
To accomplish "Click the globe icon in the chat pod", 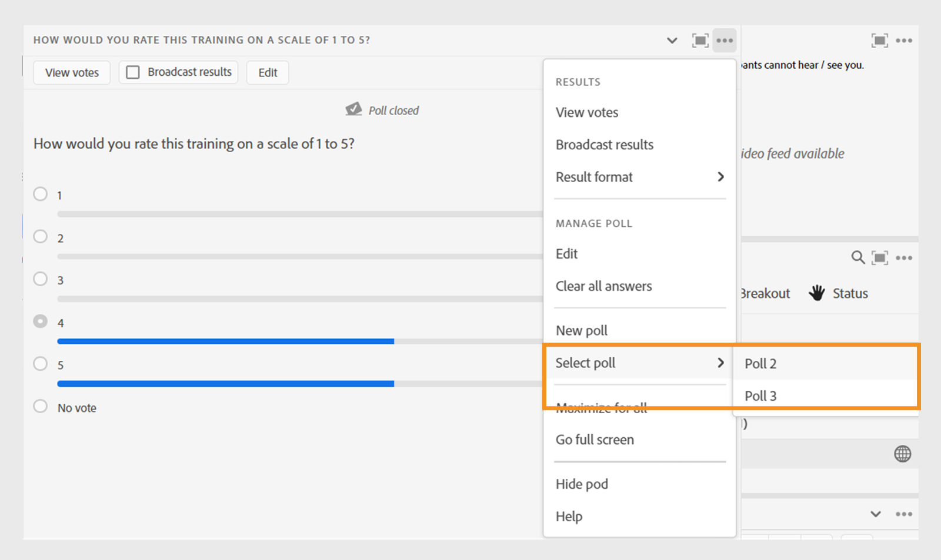I will 902,454.
